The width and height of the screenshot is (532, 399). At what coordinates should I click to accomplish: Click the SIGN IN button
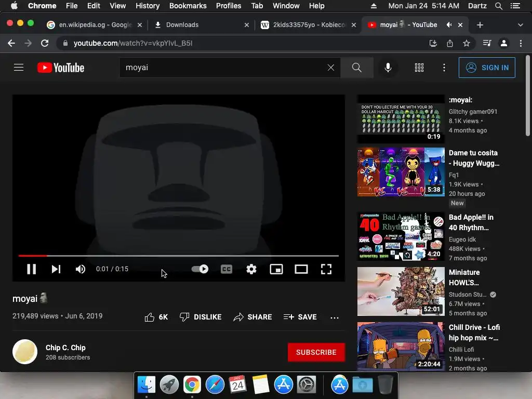tap(487, 68)
